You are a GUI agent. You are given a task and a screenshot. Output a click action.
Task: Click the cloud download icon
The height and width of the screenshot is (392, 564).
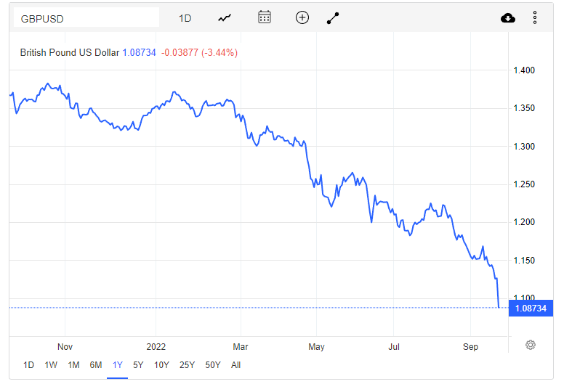[508, 18]
